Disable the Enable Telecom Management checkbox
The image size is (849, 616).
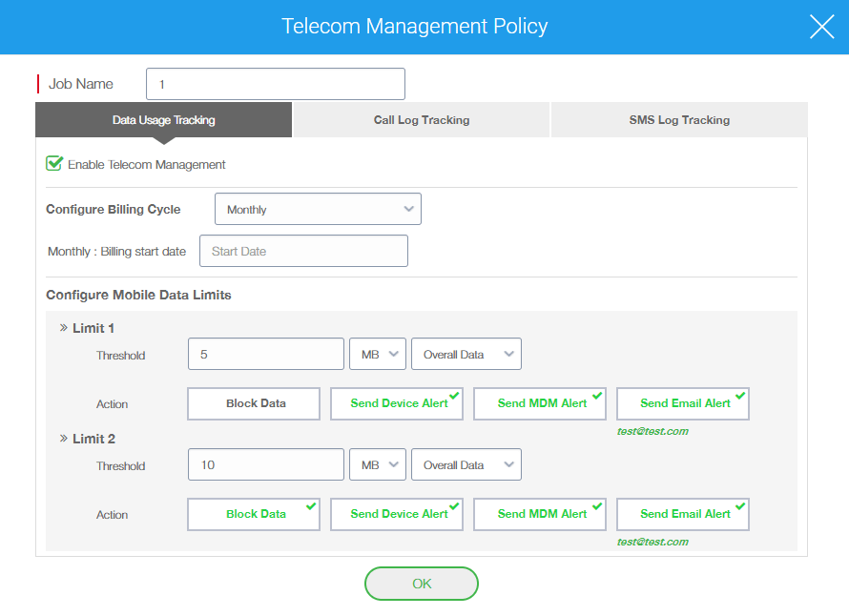[54, 163]
